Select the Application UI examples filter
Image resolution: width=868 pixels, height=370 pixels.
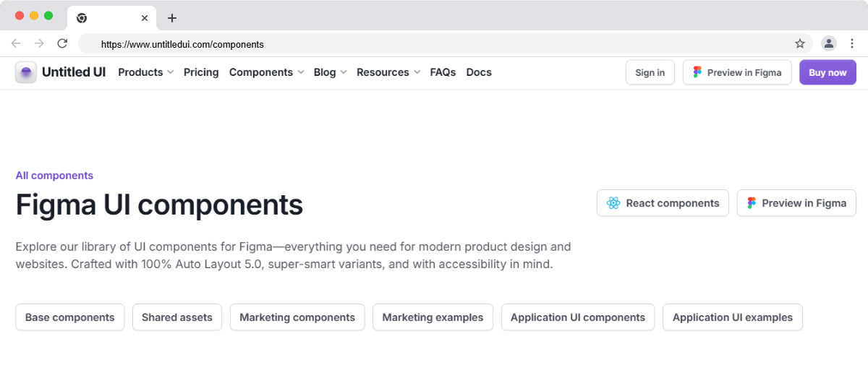click(733, 317)
